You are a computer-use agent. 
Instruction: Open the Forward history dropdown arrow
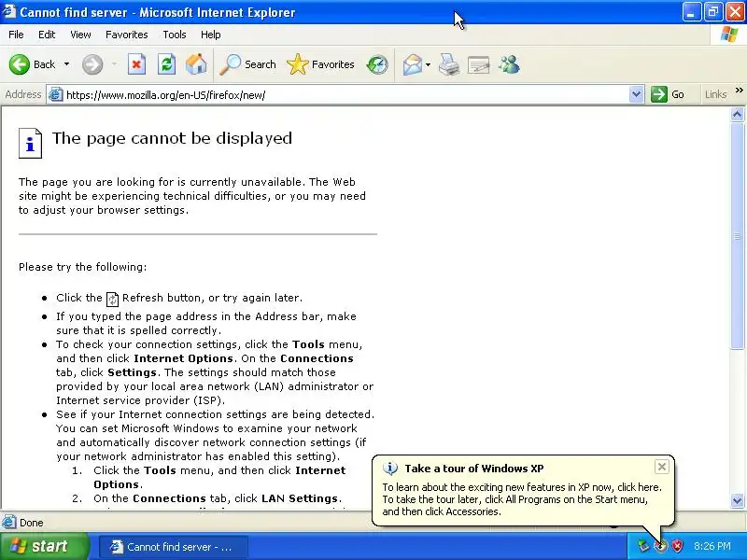pyautogui.click(x=114, y=64)
